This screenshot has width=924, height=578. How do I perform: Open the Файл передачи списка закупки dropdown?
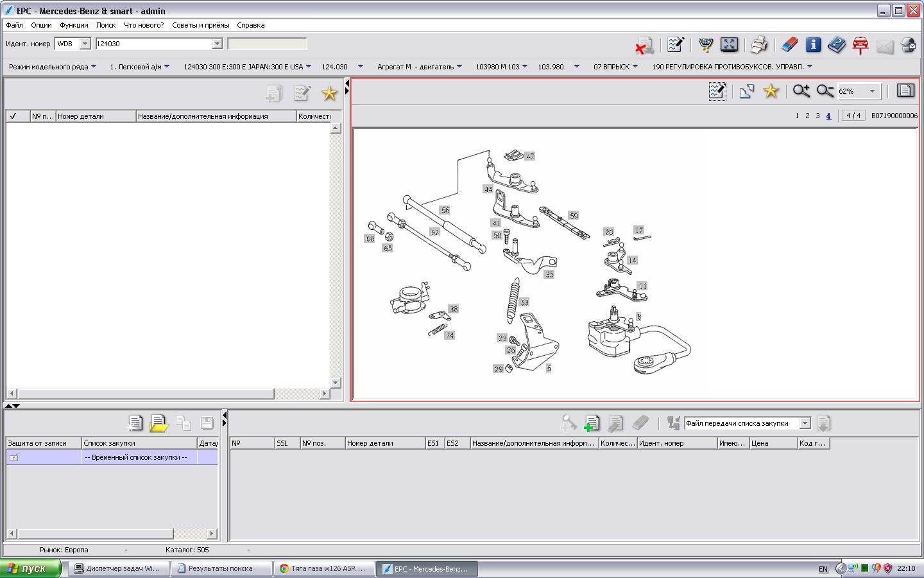tap(805, 423)
